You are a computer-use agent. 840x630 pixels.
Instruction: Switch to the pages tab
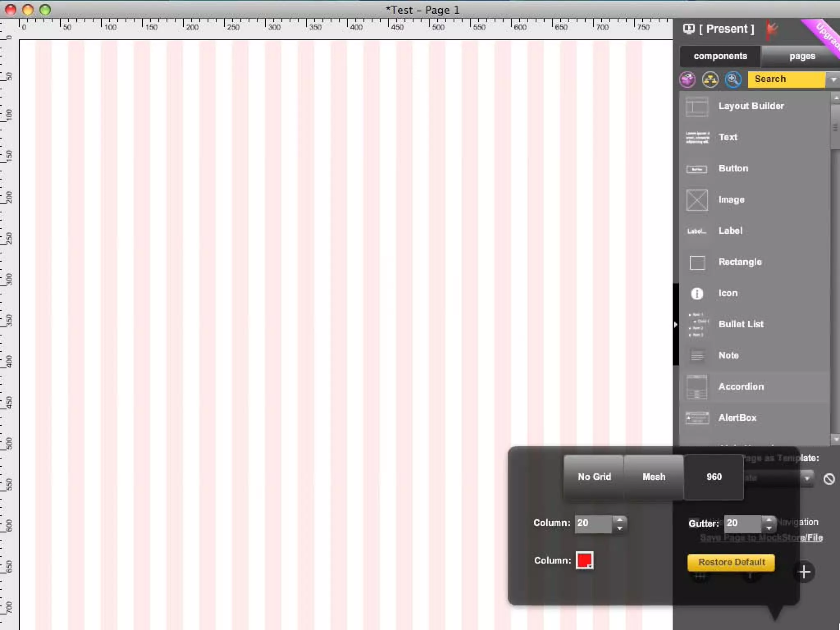(x=802, y=56)
